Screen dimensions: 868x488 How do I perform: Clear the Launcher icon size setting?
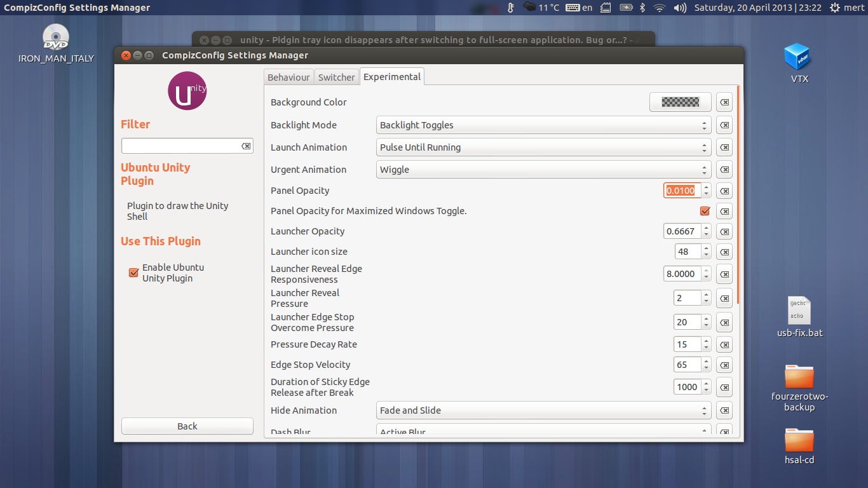(x=724, y=252)
